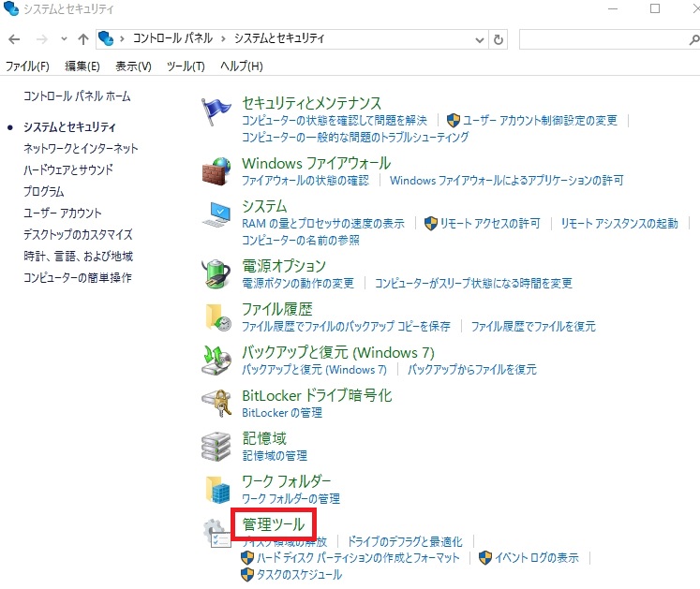Image resolution: width=700 pixels, height=589 pixels.
Task: Open ネットワークとインターネット in the sidebar
Action: (x=81, y=148)
